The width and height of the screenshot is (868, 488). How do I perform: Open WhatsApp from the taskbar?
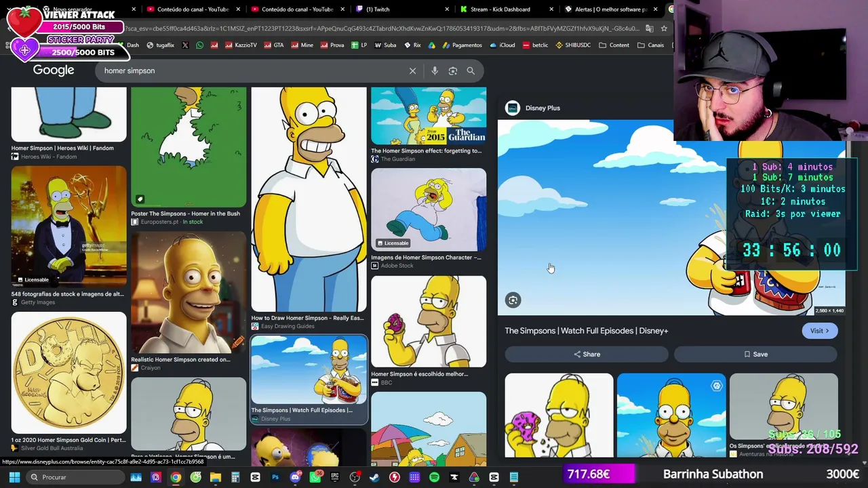[x=315, y=477]
